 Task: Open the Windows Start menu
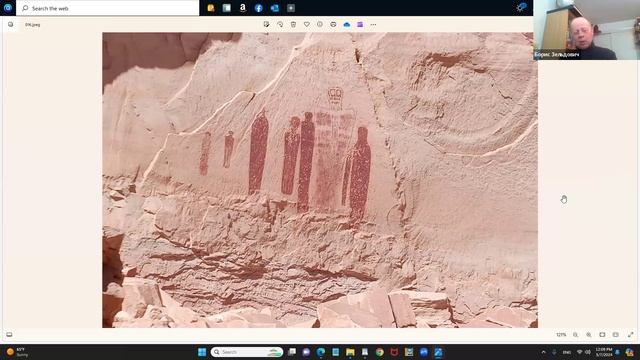click(x=202, y=352)
